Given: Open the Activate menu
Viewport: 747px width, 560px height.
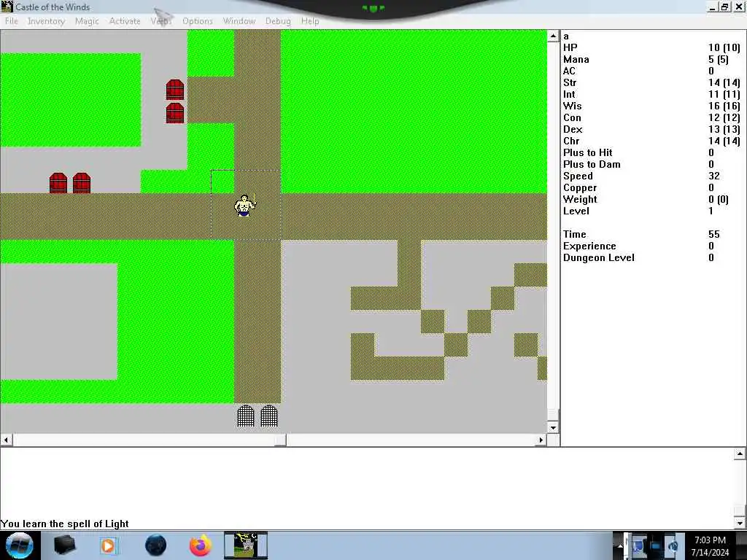Looking at the screenshot, I should tap(125, 21).
